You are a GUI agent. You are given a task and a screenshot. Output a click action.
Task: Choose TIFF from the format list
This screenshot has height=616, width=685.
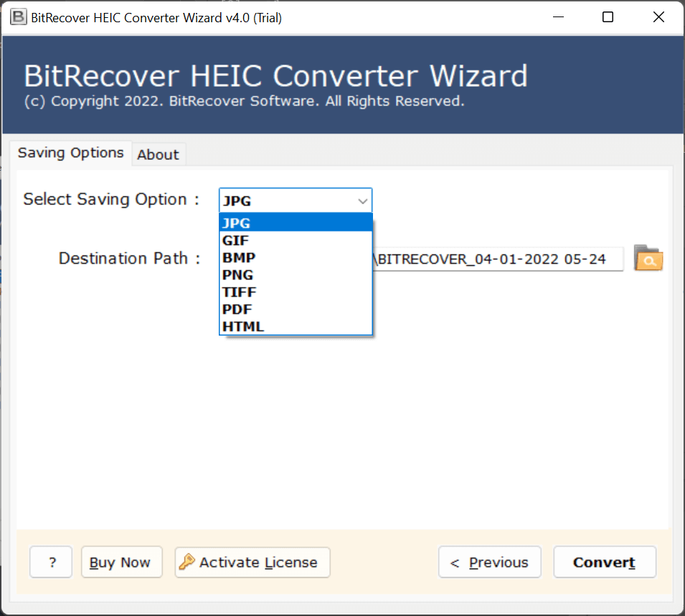(296, 292)
